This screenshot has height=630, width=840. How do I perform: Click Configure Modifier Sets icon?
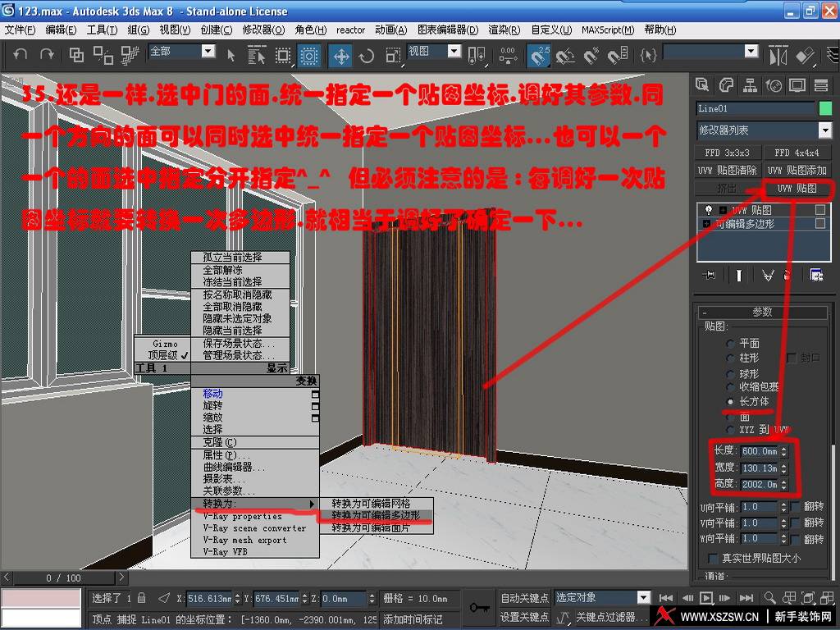pos(816,276)
